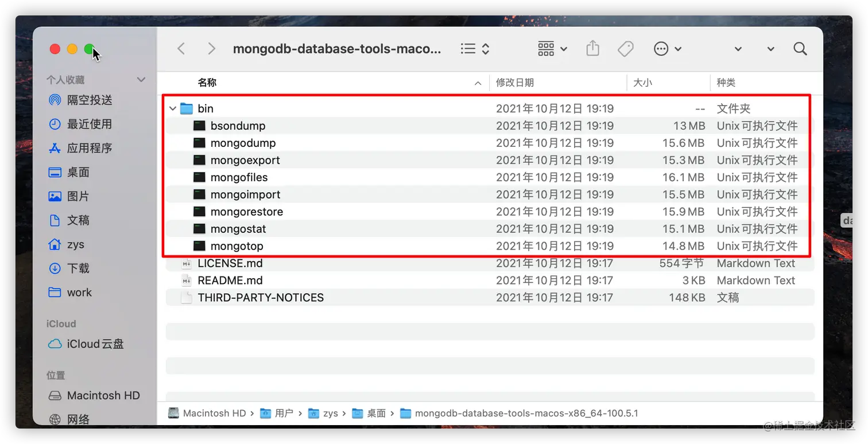The height and width of the screenshot is (444, 868).
Task: Collapse the bin folder disclosure arrow
Action: pyautogui.click(x=172, y=108)
